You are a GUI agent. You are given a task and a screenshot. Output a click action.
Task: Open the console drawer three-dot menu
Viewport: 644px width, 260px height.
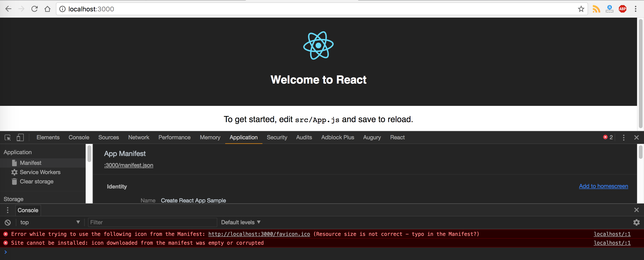click(x=8, y=210)
